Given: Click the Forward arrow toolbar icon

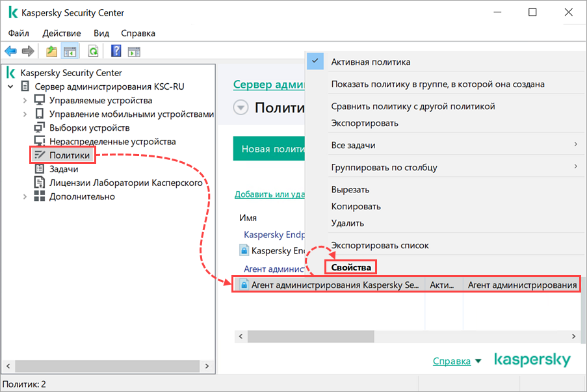Looking at the screenshot, I should (x=28, y=51).
